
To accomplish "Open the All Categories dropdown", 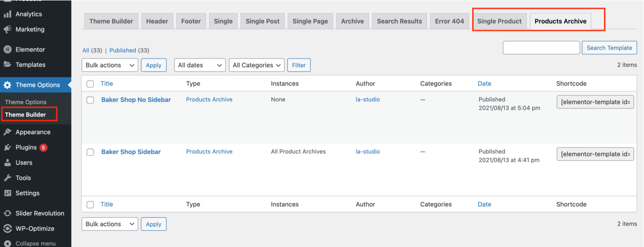I will pyautogui.click(x=256, y=65).
